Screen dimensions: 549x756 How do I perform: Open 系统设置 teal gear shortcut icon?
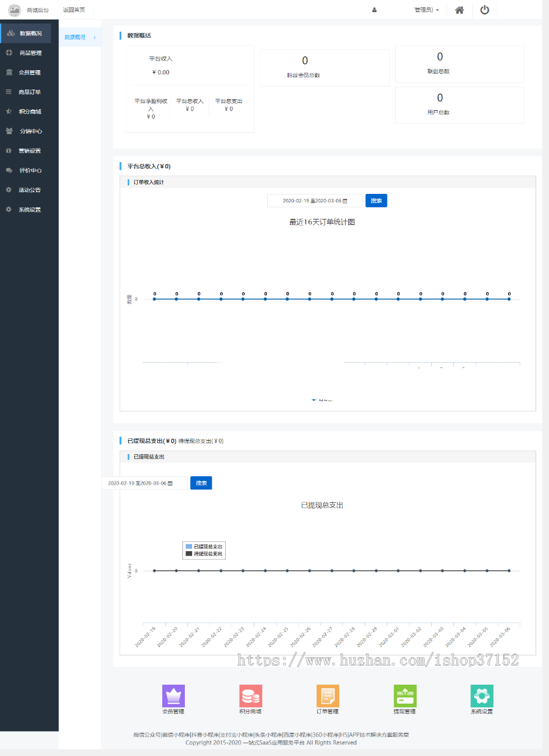coord(482,696)
